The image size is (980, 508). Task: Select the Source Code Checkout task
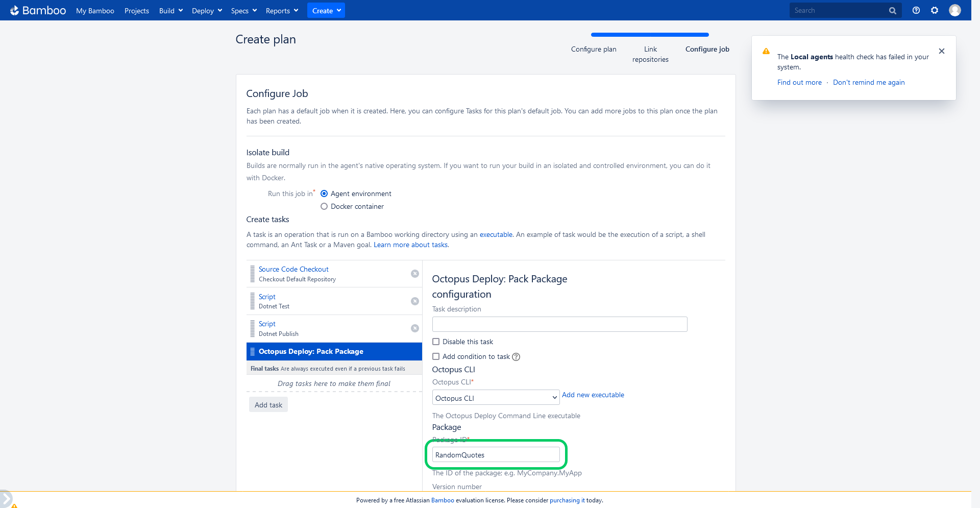[334, 274]
